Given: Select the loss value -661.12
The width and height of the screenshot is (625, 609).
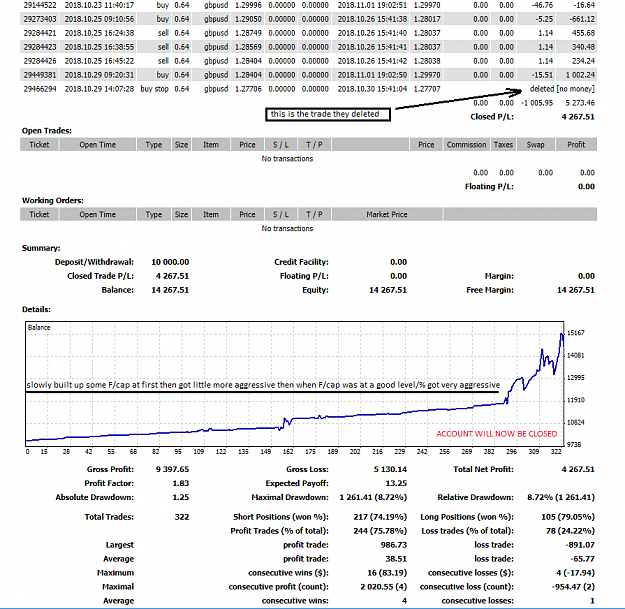Looking at the screenshot, I should [582, 19].
